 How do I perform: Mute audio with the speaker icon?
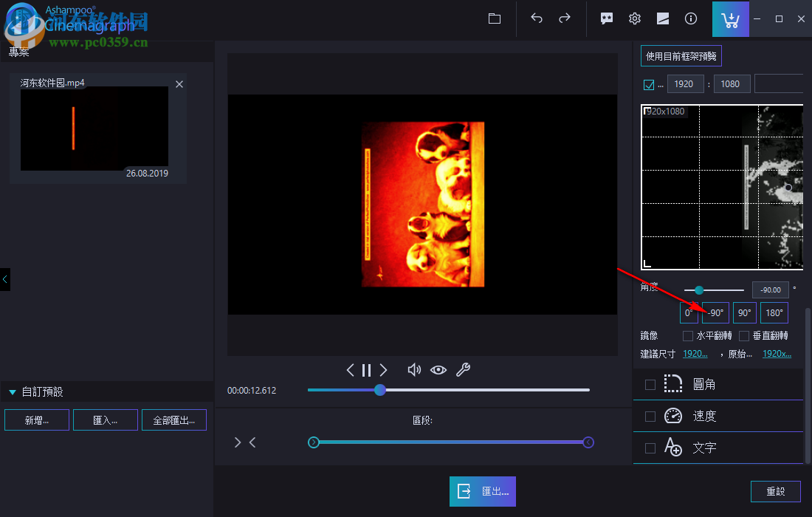(414, 369)
